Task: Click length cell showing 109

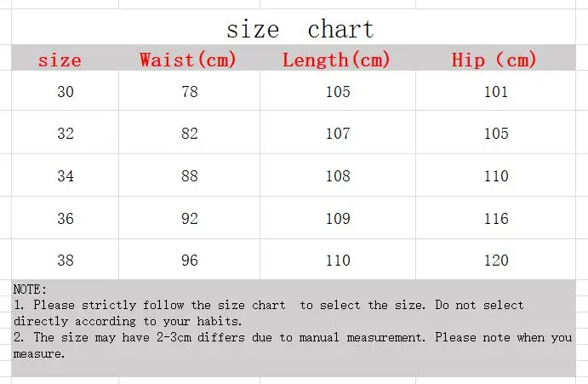Action: click(x=338, y=218)
